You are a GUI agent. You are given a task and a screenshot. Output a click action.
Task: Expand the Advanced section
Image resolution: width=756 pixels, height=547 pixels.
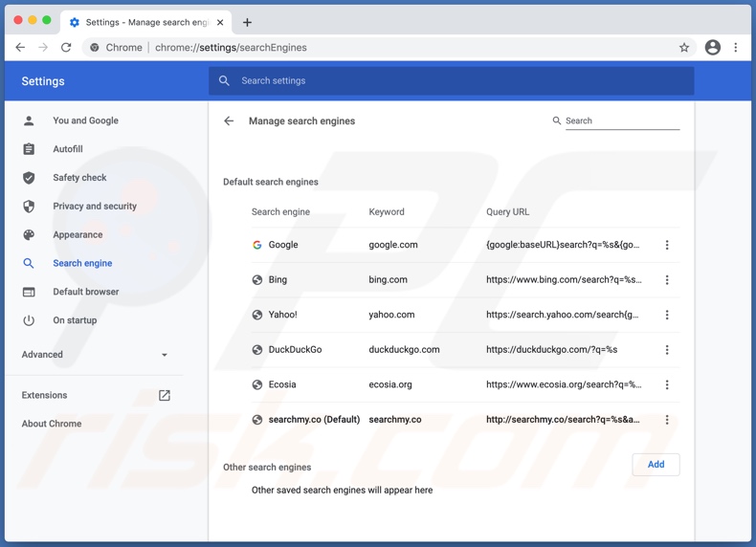tap(95, 355)
